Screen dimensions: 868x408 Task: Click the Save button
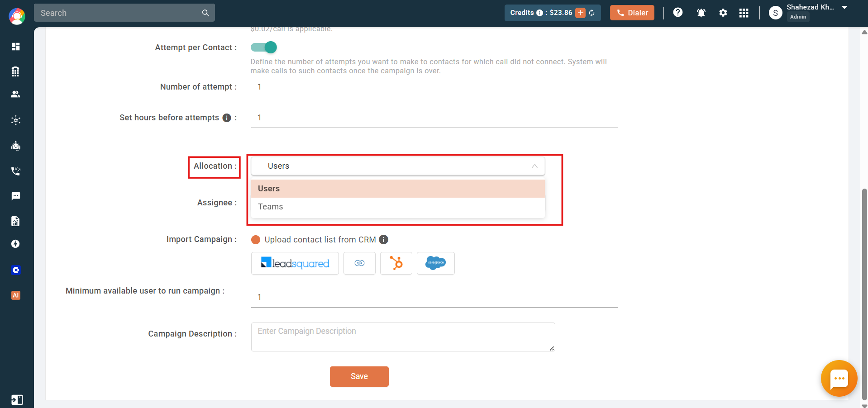pos(359,376)
